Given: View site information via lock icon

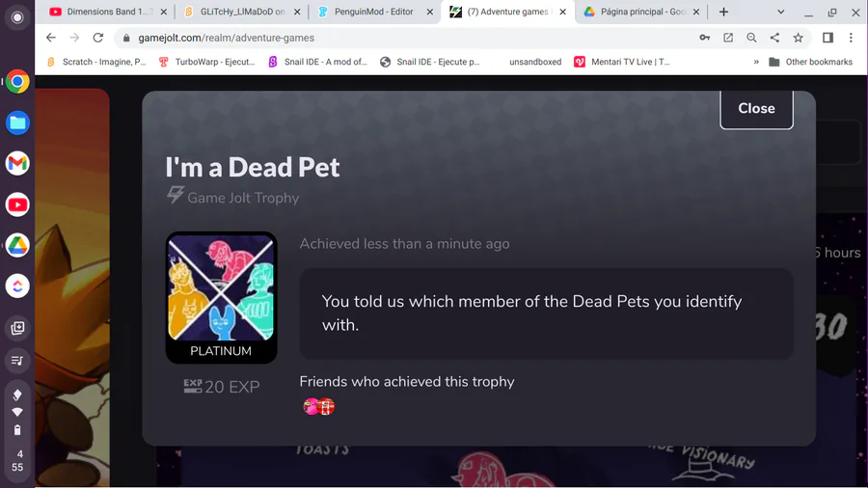Looking at the screenshot, I should (126, 38).
